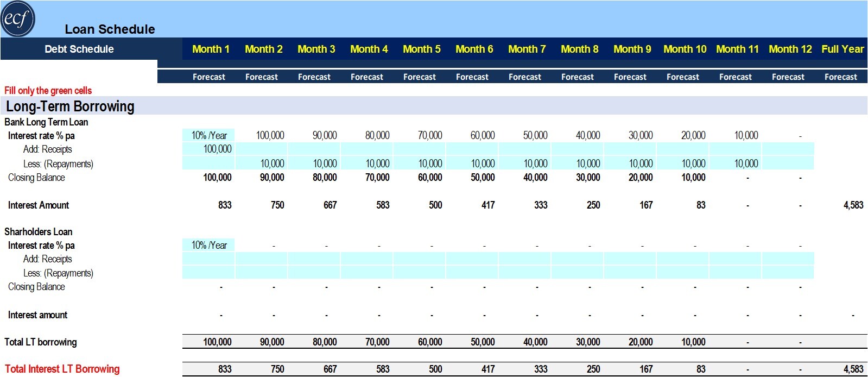Select the Loan Schedule title
The width and height of the screenshot is (868, 377).
pyautogui.click(x=110, y=29)
